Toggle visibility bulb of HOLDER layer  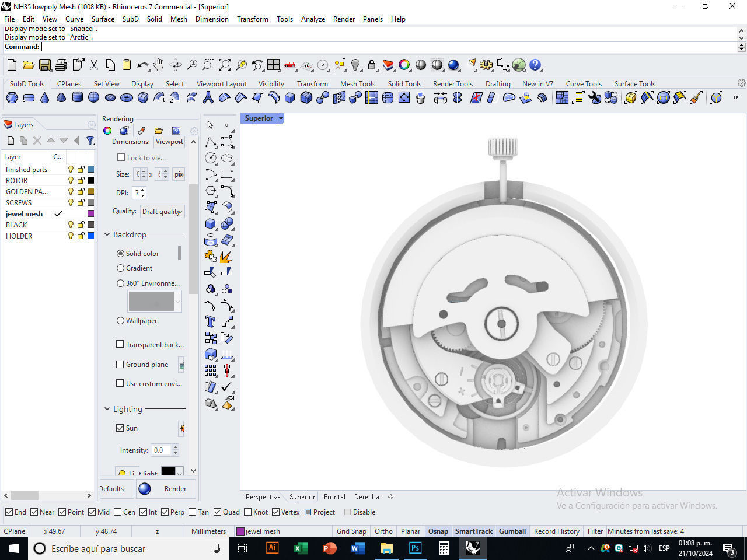(71, 236)
